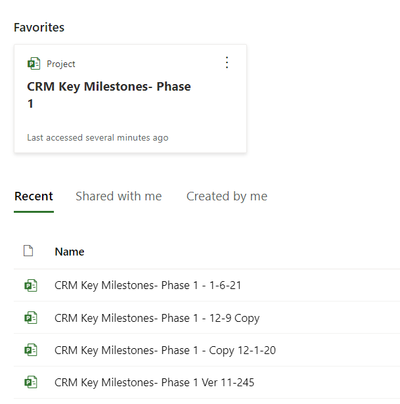The width and height of the screenshot is (400, 404).
Task: Click the Project label on the favorite card
Action: click(x=61, y=64)
